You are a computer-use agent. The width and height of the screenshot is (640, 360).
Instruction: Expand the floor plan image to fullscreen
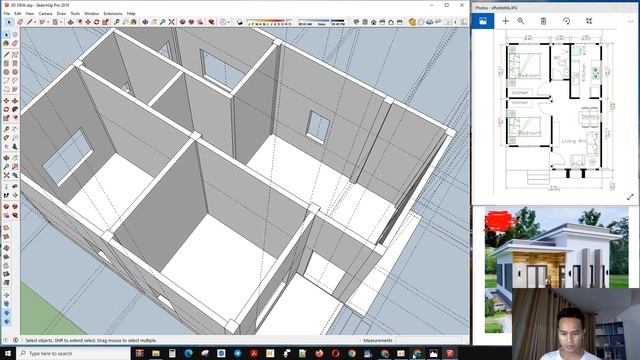630,197
